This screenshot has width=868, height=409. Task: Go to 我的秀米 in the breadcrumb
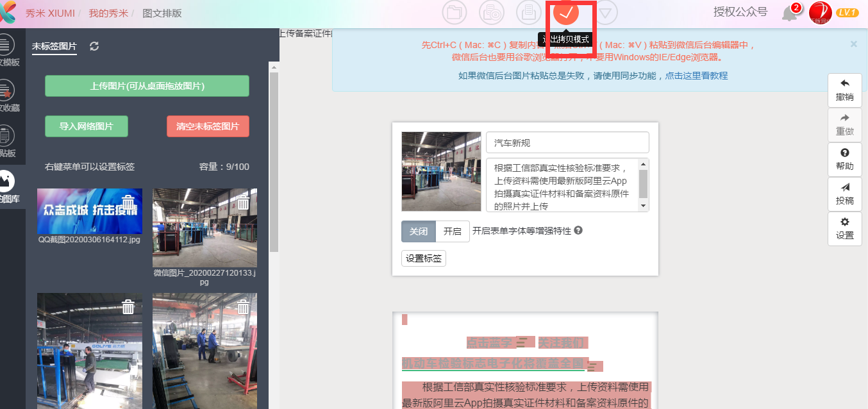pos(108,13)
